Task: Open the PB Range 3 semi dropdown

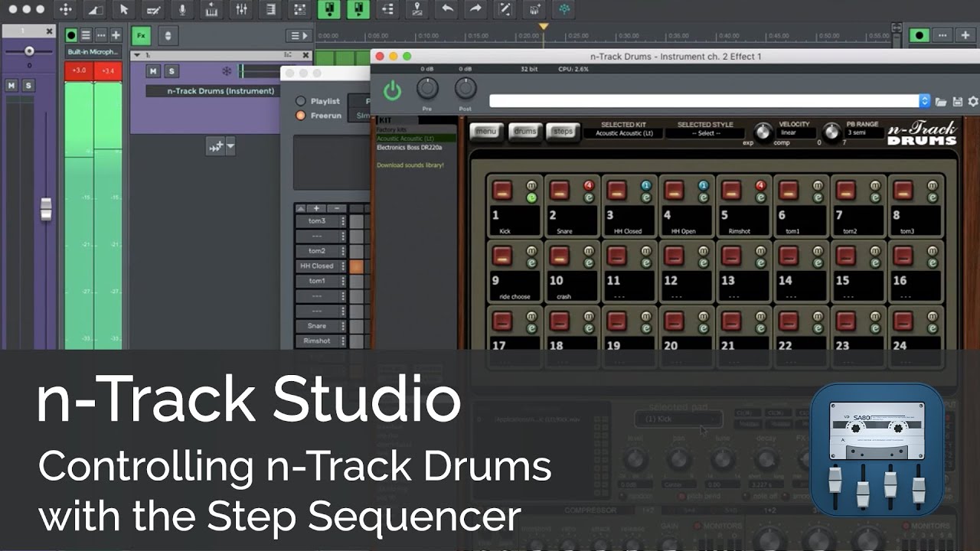Action: [x=864, y=132]
